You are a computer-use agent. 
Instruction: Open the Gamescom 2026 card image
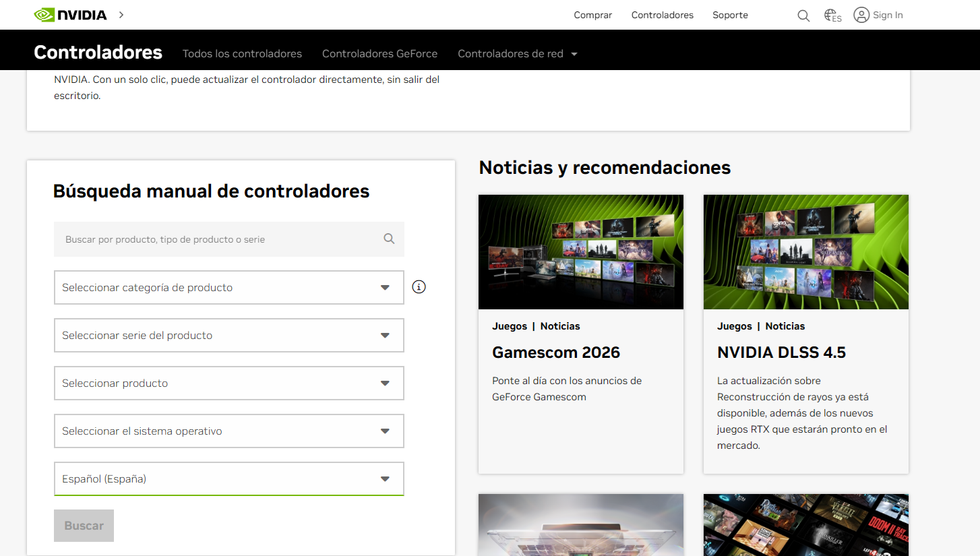[581, 252]
